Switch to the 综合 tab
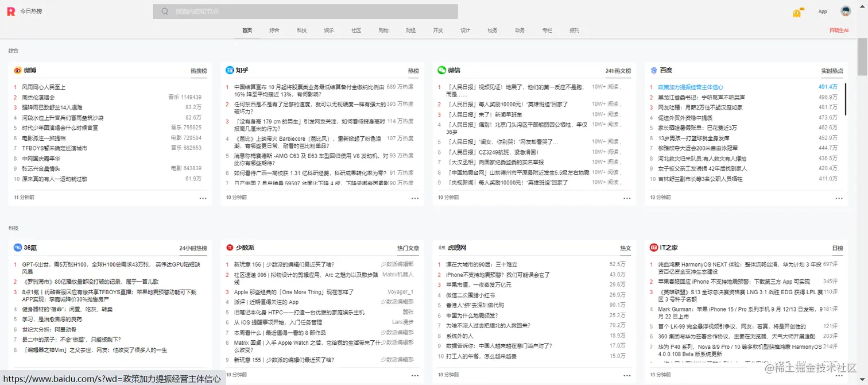 tap(274, 30)
